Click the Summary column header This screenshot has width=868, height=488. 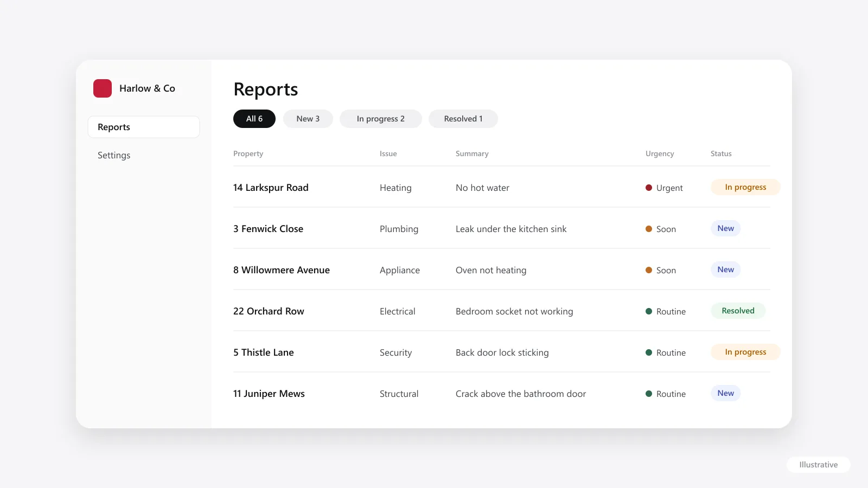[472, 153]
